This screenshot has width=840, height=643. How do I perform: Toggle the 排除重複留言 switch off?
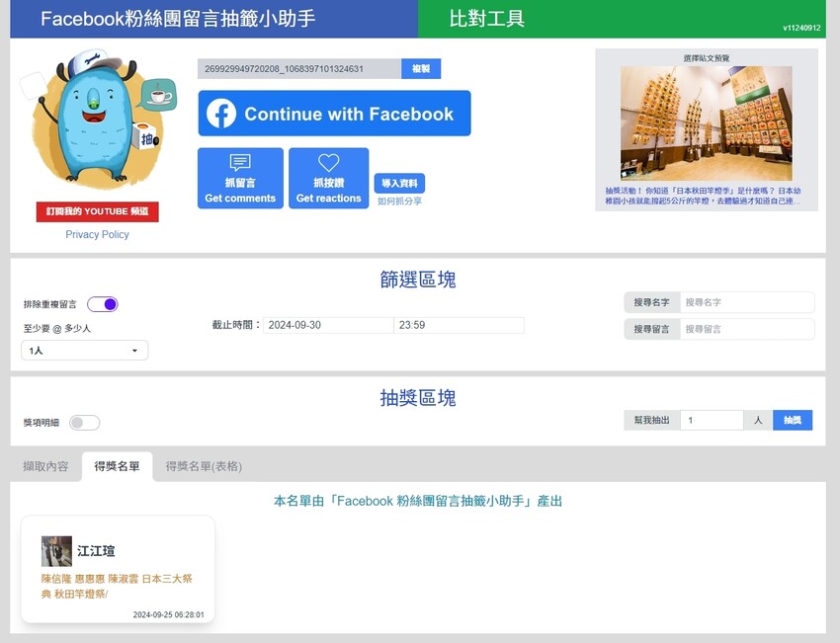103,304
